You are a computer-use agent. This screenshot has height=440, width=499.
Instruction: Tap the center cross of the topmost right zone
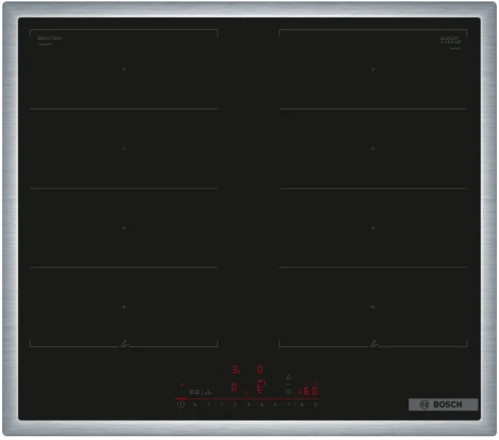(x=373, y=69)
